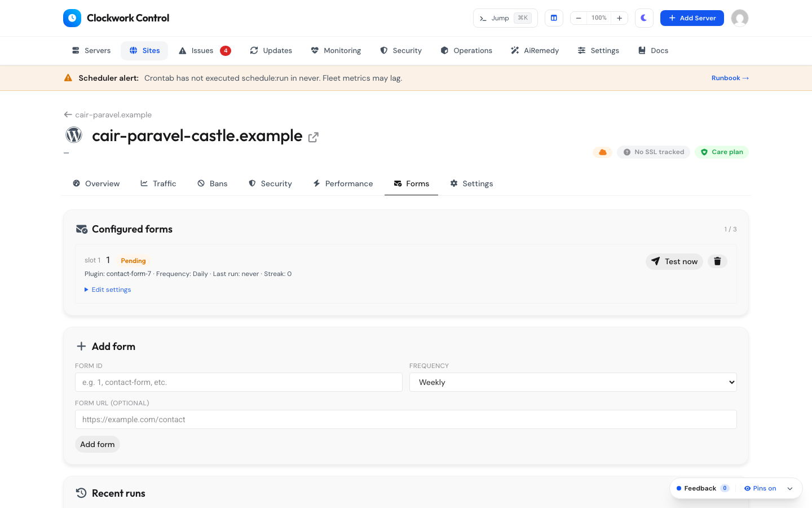Open the layout columns panel icon

(x=554, y=18)
